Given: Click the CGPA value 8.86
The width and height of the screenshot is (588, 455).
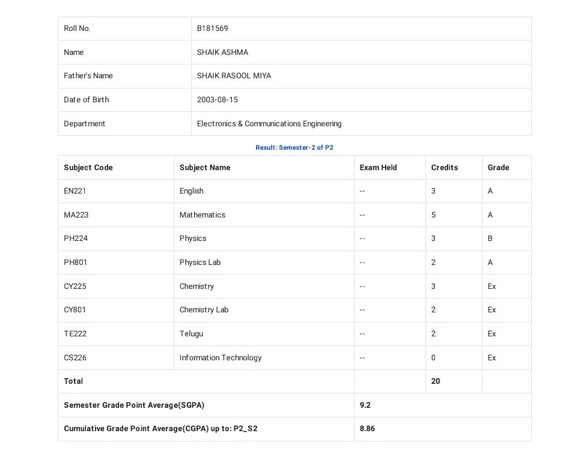Looking at the screenshot, I should tap(367, 429).
